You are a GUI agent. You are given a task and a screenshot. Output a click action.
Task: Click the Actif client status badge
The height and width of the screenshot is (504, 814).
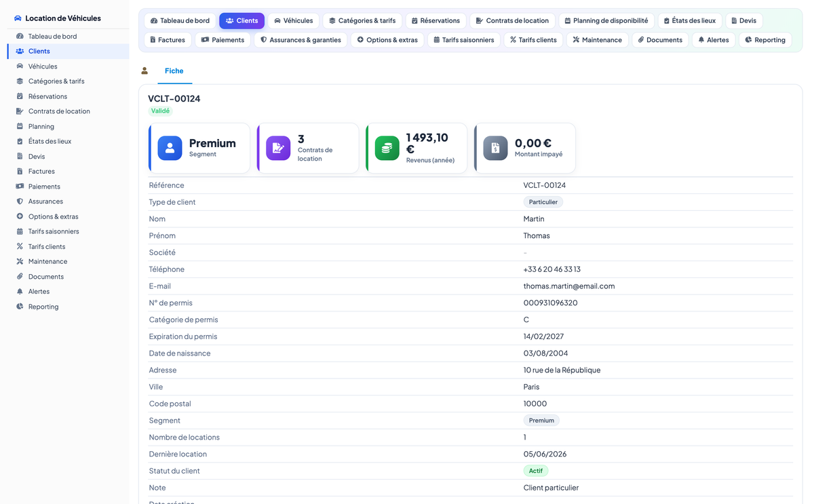click(x=535, y=471)
